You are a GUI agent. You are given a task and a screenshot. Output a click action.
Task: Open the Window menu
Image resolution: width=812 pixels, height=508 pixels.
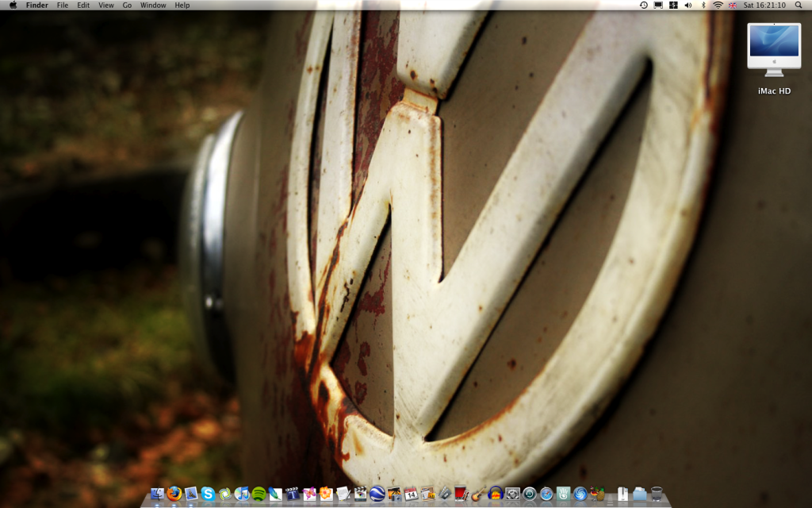point(153,6)
